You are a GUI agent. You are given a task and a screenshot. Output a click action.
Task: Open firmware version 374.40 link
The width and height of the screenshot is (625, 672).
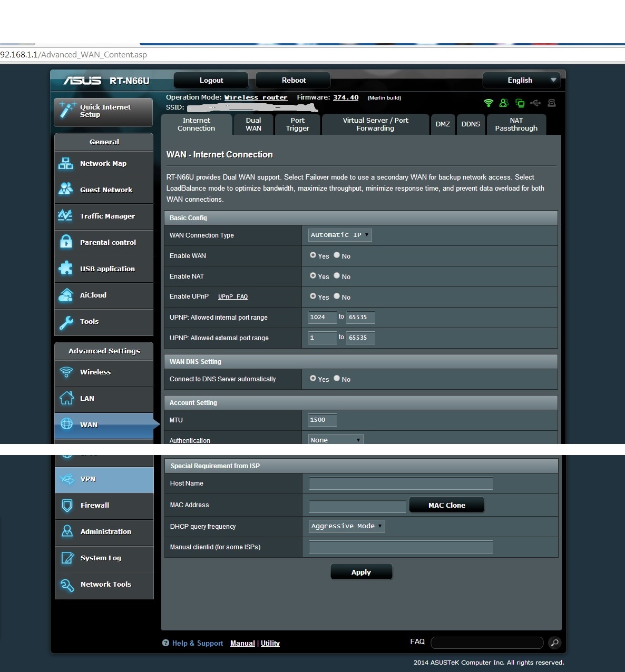coord(346,97)
